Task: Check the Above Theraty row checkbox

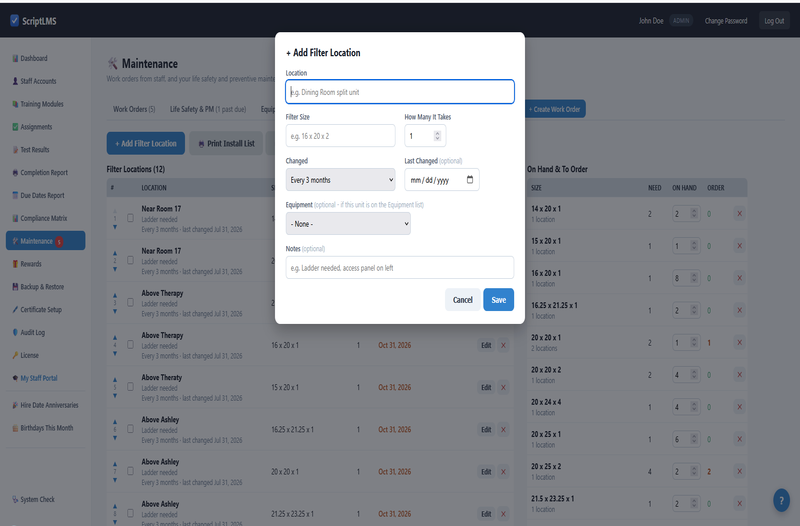Action: pyautogui.click(x=131, y=387)
